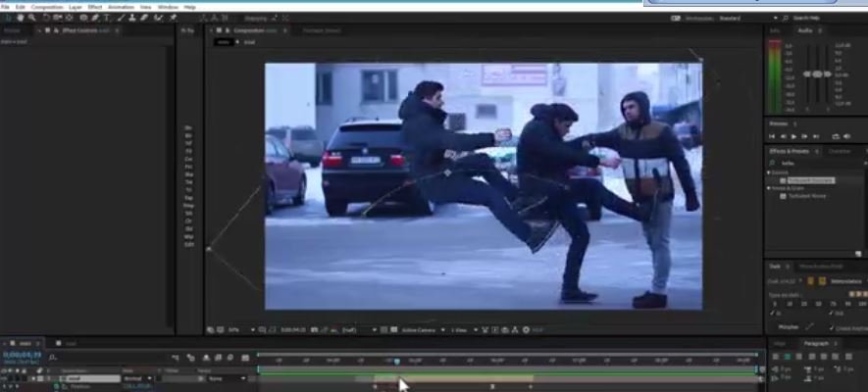Toggle video visibility of the first layer

point(5,378)
